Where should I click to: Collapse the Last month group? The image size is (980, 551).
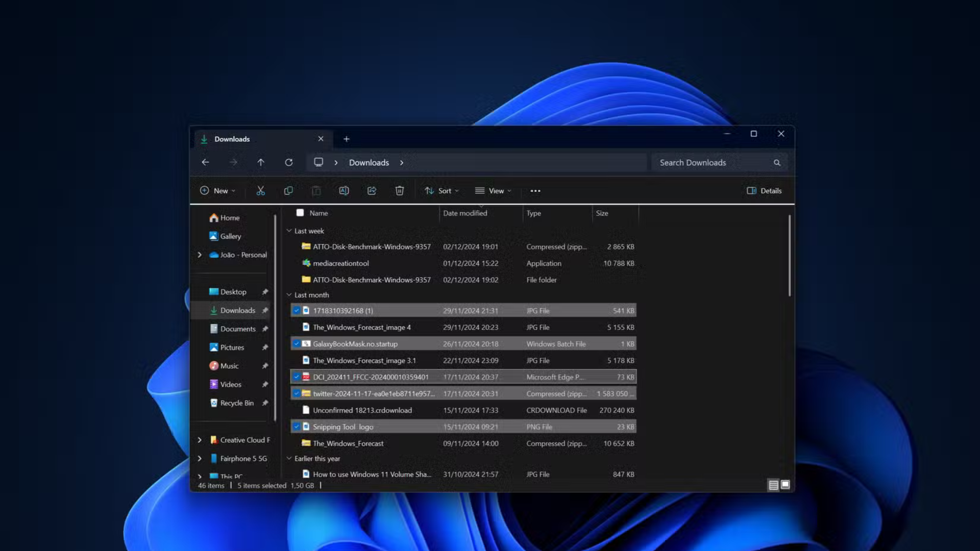click(289, 295)
